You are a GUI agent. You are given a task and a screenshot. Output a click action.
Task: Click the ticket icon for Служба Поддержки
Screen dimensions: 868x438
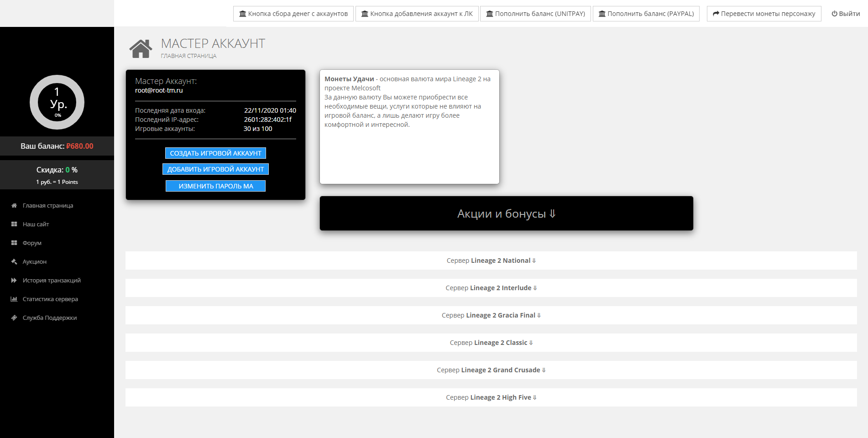pyautogui.click(x=14, y=318)
